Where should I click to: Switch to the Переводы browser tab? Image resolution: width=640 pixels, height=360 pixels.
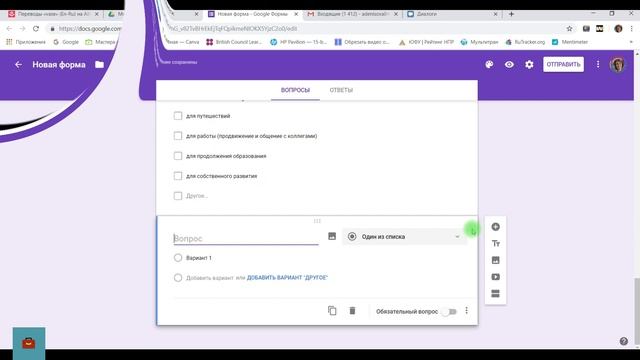[53, 14]
